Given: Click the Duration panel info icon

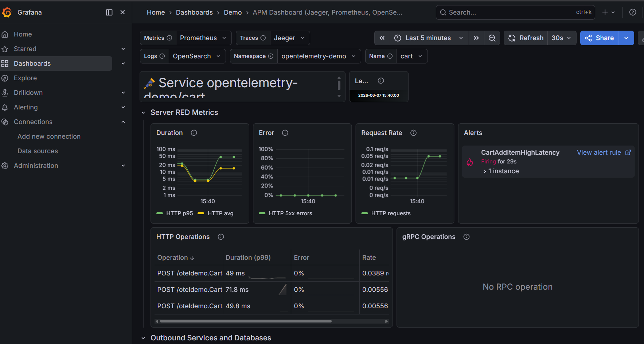Looking at the screenshot, I should (x=194, y=133).
